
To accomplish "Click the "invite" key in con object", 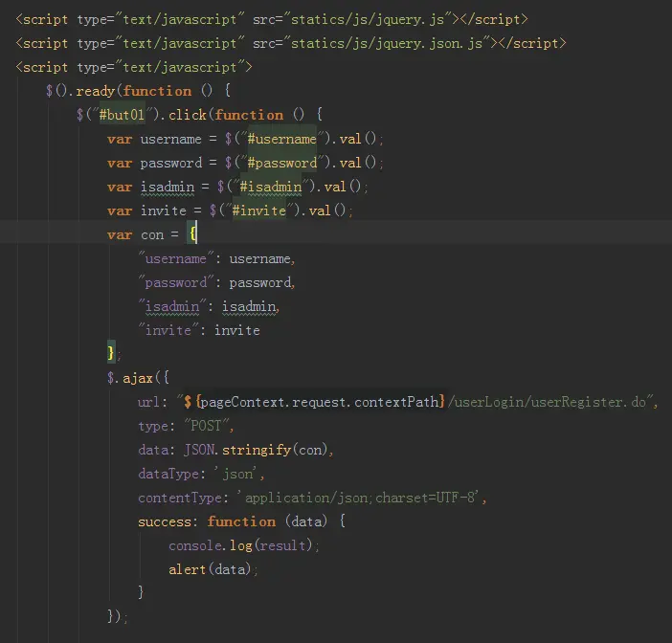I will tap(168, 330).
